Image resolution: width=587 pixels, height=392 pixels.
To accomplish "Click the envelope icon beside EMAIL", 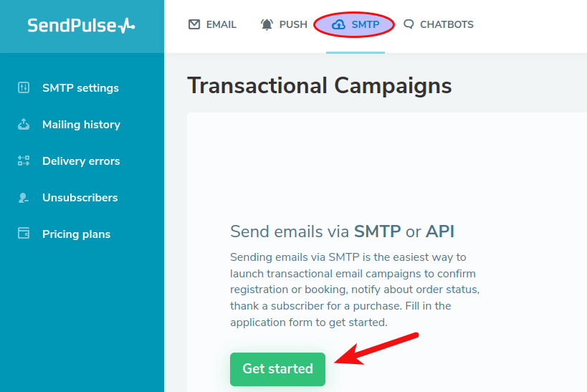I will [194, 24].
